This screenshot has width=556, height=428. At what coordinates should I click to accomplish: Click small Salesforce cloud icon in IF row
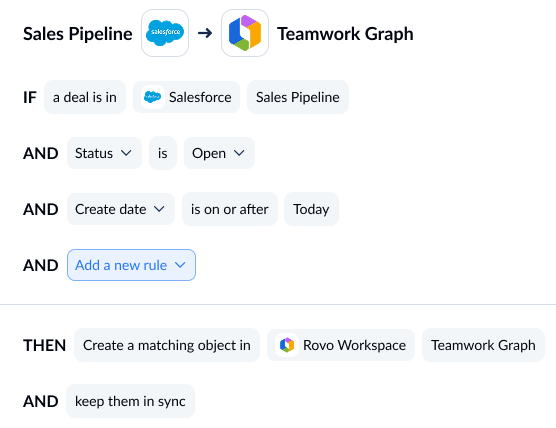tap(152, 97)
